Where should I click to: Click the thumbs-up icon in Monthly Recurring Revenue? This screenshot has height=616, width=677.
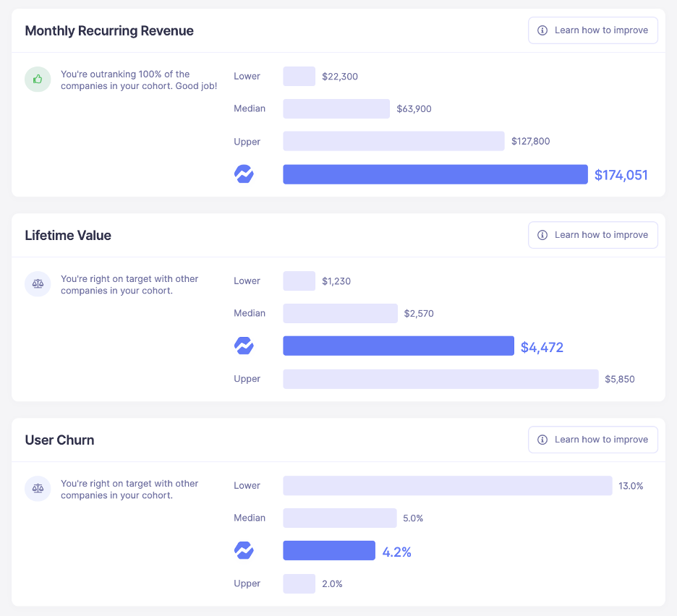pyautogui.click(x=38, y=80)
